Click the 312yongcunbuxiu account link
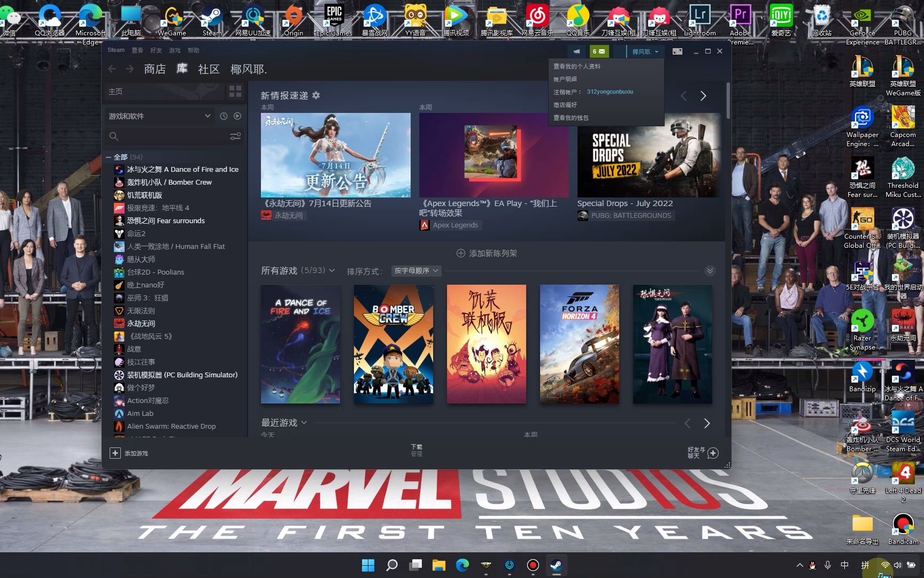The height and width of the screenshot is (578, 924). [611, 92]
